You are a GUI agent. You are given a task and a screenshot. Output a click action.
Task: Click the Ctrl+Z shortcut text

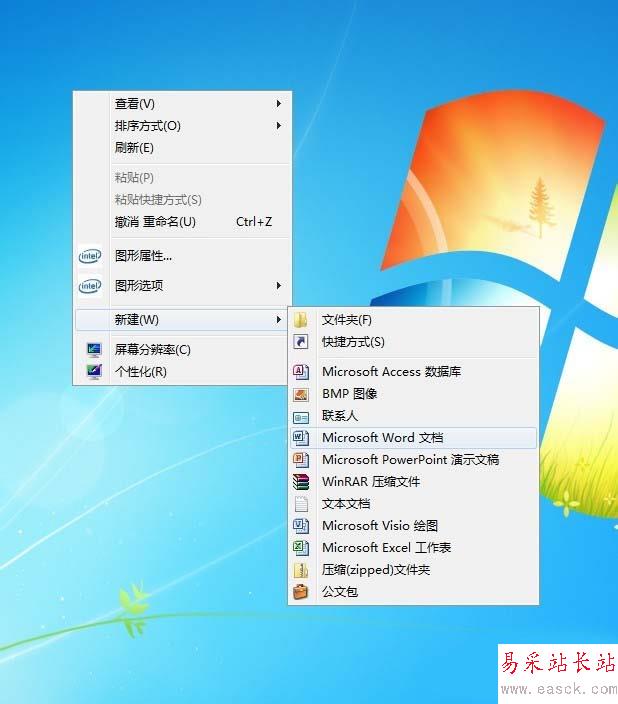[x=254, y=222]
